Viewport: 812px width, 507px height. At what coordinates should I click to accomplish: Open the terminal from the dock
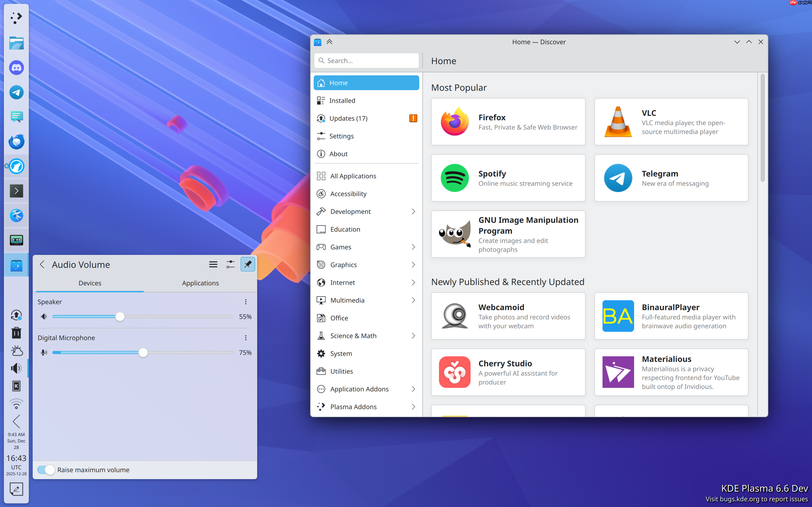point(16,190)
